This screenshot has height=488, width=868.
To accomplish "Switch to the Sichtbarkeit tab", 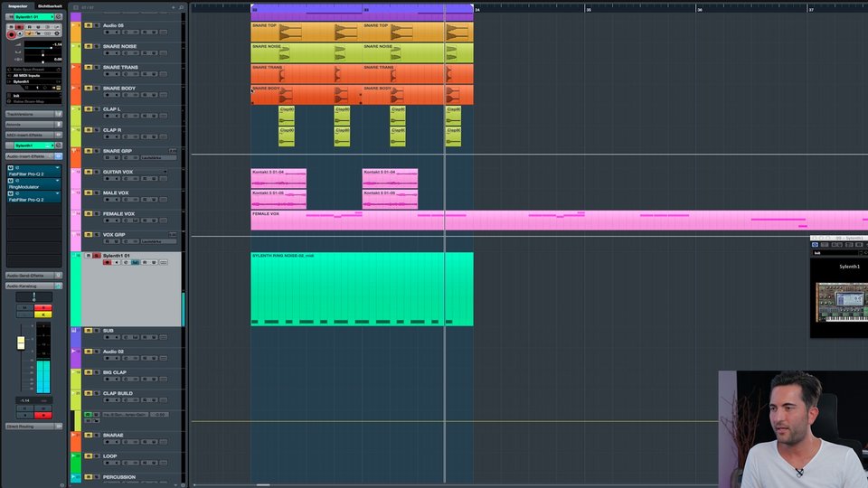I will (50, 6).
